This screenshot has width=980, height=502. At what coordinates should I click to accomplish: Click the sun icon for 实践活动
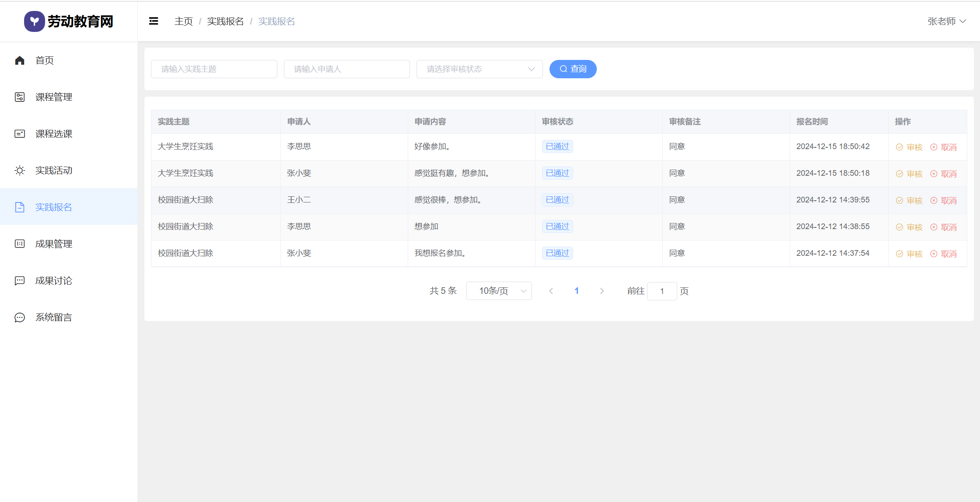20,171
